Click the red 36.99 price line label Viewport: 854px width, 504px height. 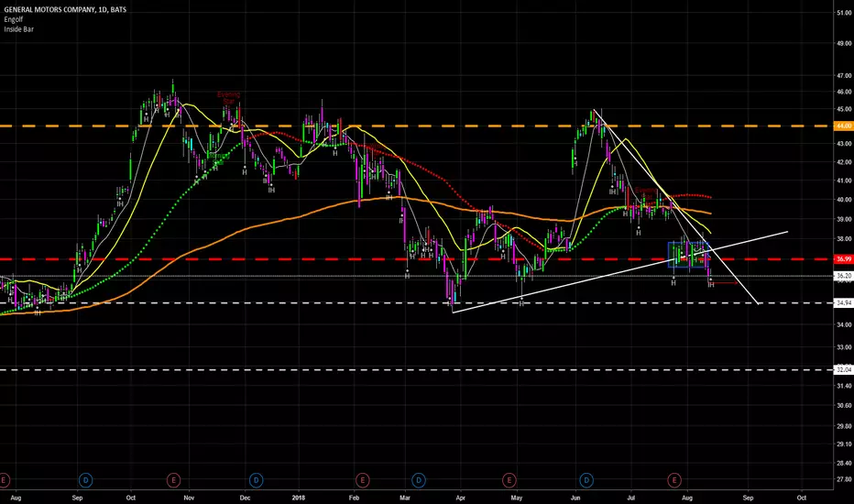[844, 258]
